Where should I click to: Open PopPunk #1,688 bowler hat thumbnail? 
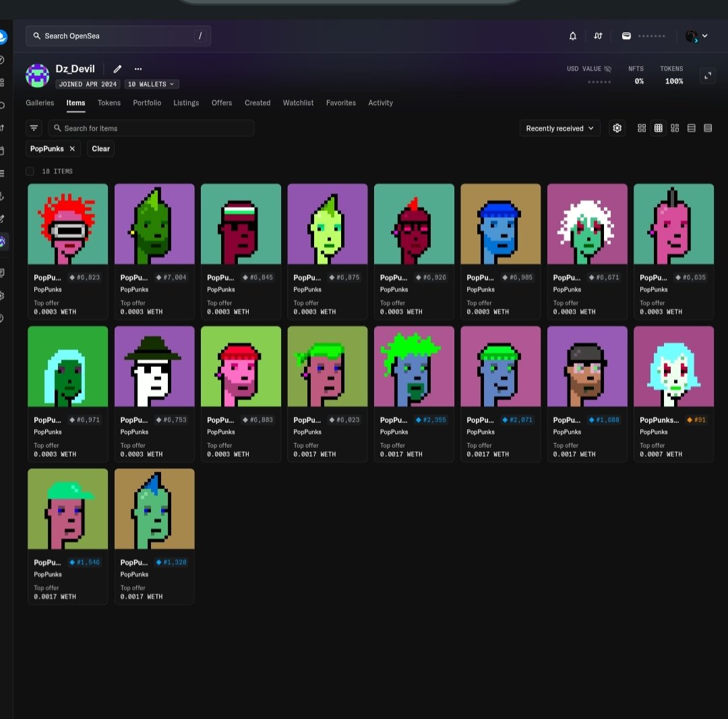click(x=587, y=366)
